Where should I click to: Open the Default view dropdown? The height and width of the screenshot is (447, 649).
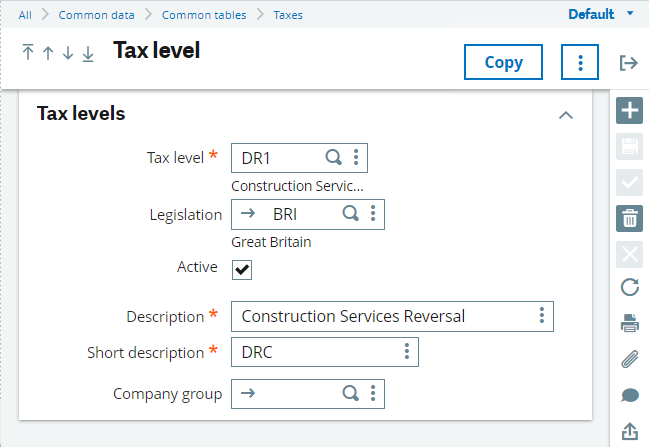tap(601, 14)
